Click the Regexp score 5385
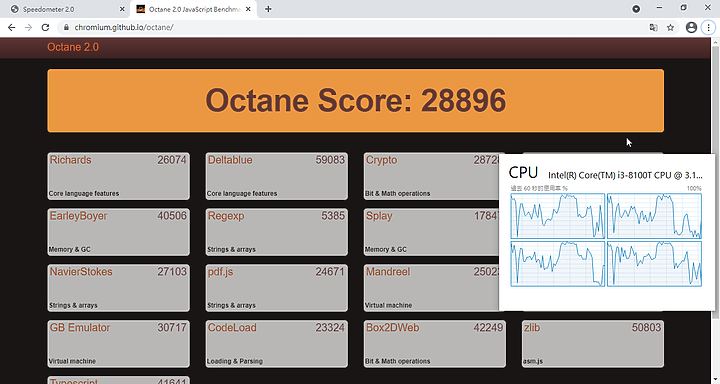720x384 pixels. pos(333,216)
